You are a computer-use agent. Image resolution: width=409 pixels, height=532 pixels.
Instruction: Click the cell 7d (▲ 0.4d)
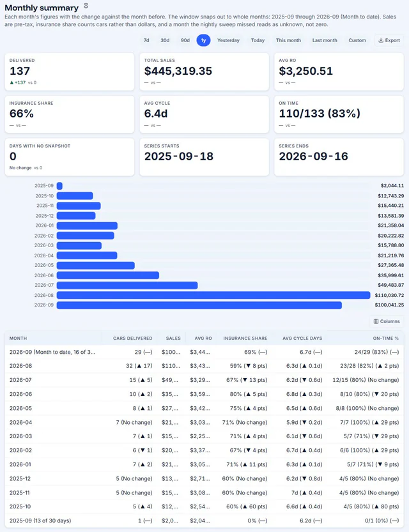tap(307, 492)
